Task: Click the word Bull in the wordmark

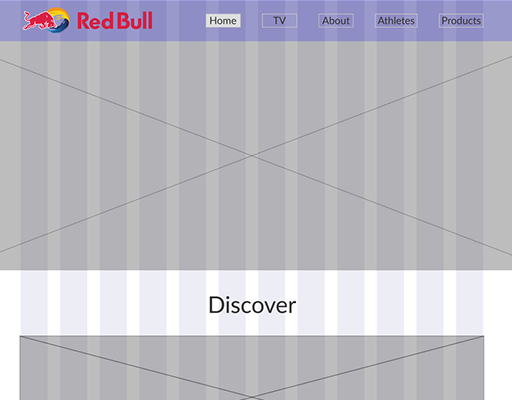Action: tap(135, 21)
